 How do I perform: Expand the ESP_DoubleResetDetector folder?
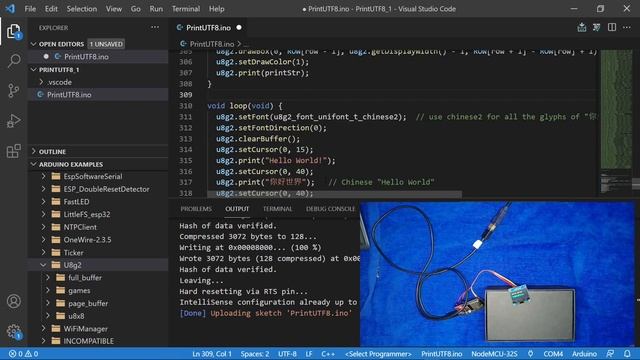pos(43,189)
